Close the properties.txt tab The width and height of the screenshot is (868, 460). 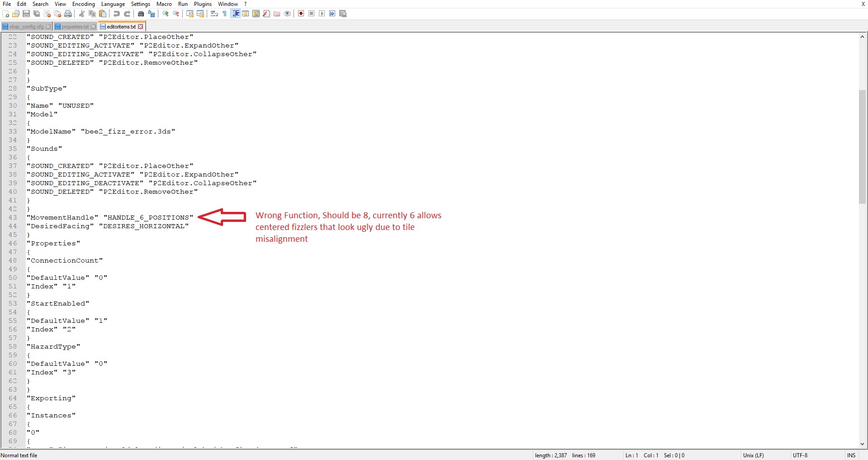pos(94,27)
